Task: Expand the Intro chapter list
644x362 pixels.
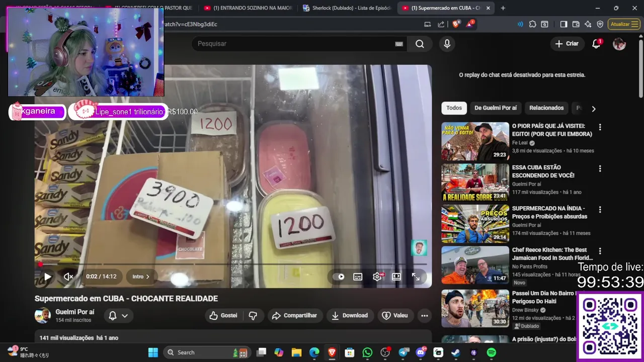Action: (141, 277)
